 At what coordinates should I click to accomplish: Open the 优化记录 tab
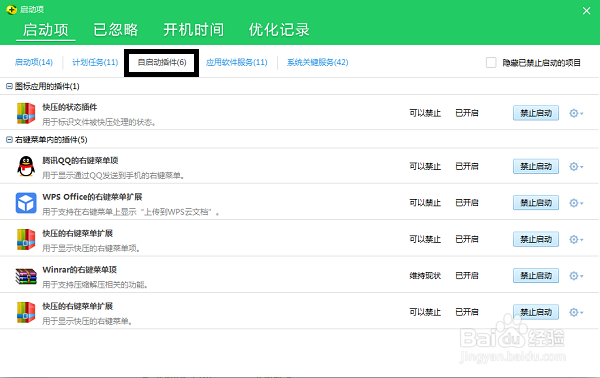point(279,30)
